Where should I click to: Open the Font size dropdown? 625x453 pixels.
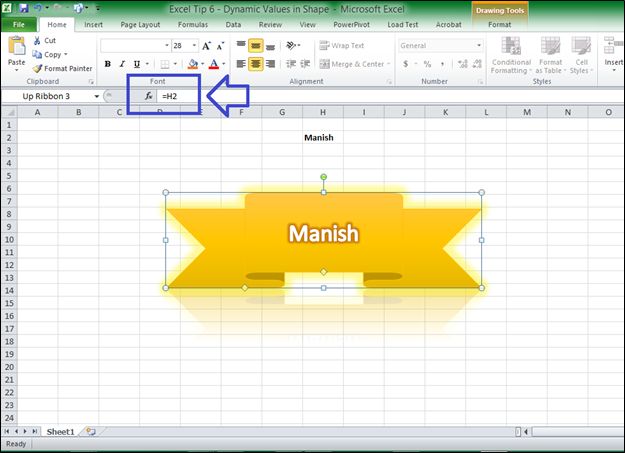(x=194, y=45)
